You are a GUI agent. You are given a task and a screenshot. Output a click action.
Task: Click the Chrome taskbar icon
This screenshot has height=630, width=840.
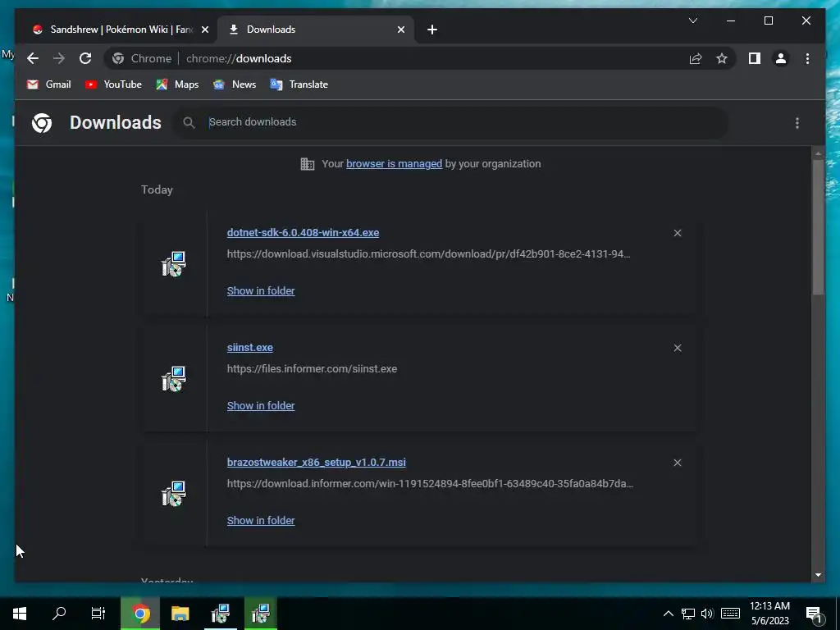coord(140,614)
